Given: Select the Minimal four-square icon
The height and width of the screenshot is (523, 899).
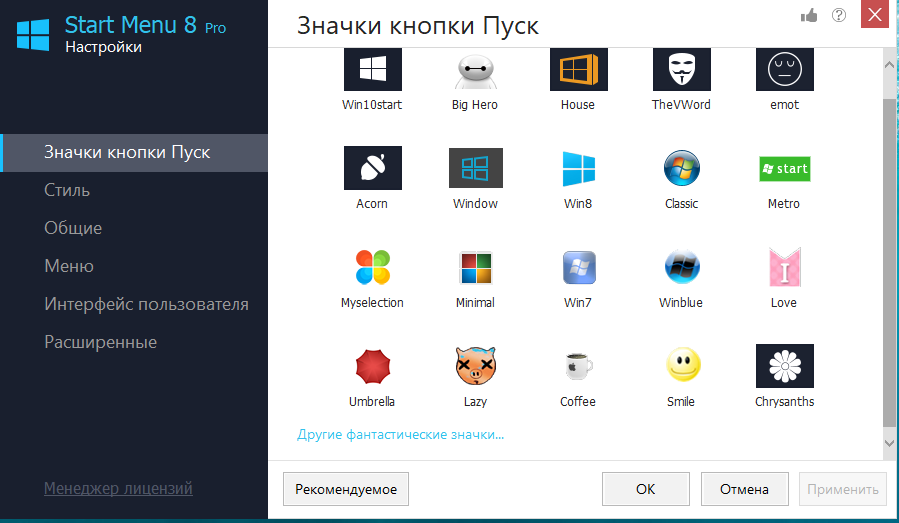Looking at the screenshot, I should [475, 268].
